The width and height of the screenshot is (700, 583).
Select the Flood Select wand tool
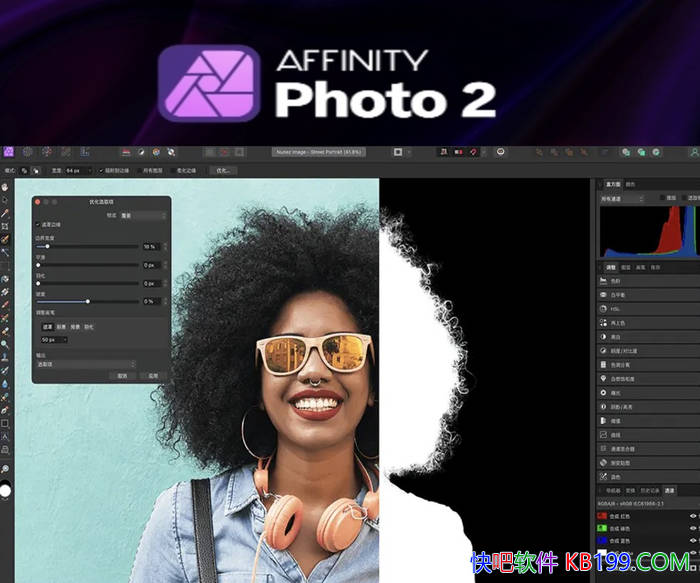[5, 253]
